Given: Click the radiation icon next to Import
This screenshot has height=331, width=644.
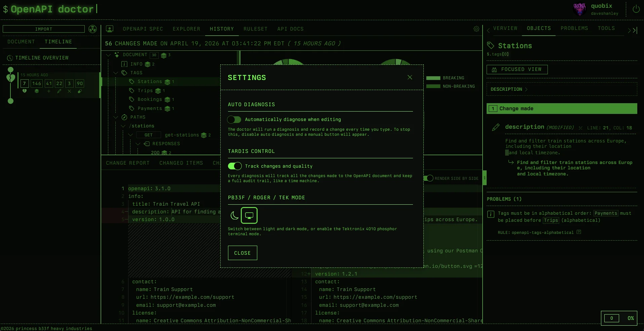Looking at the screenshot, I should click(x=92, y=29).
